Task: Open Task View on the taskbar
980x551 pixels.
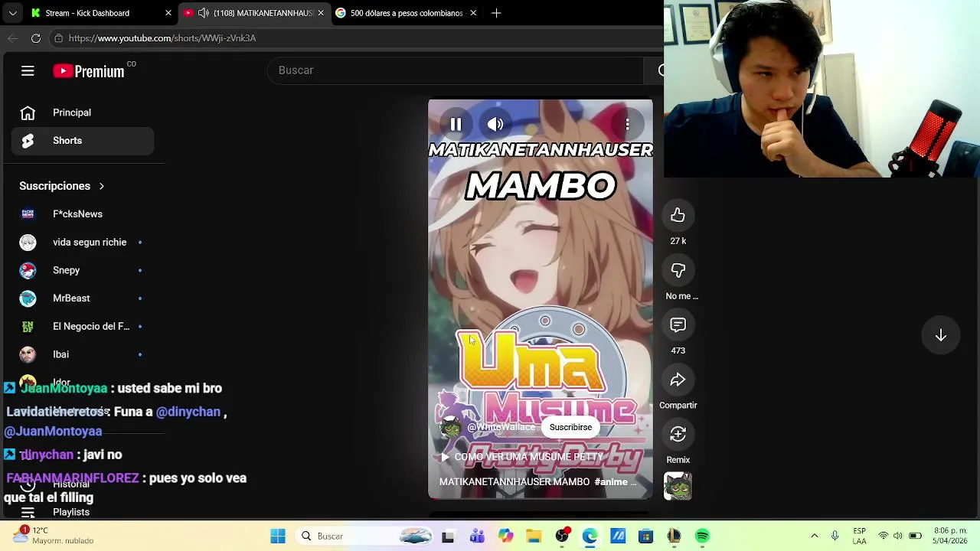Action: [x=448, y=536]
